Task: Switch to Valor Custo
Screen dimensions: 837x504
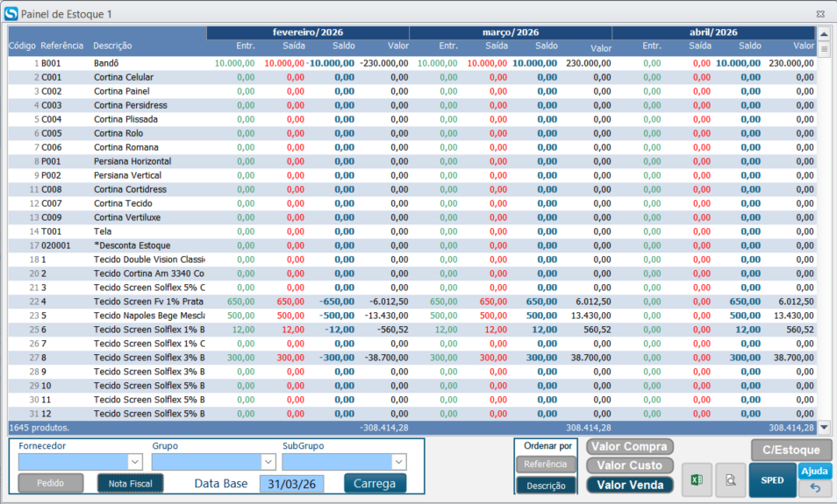Action: (629, 465)
